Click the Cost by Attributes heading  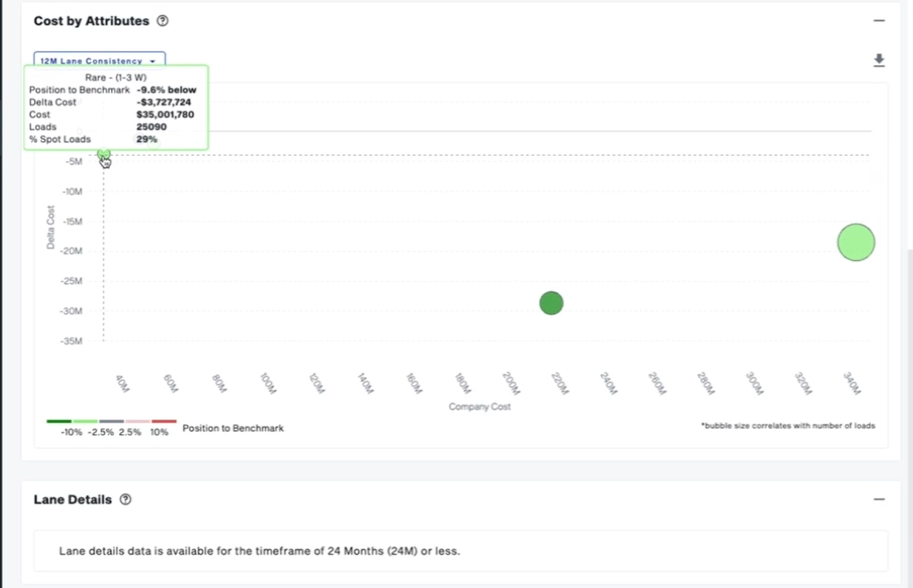pos(92,21)
